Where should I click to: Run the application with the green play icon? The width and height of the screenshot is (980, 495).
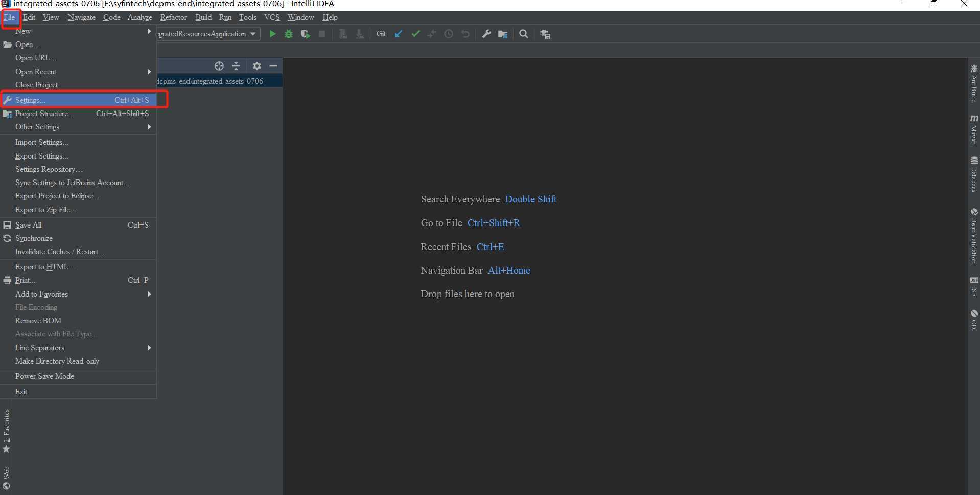coord(272,34)
